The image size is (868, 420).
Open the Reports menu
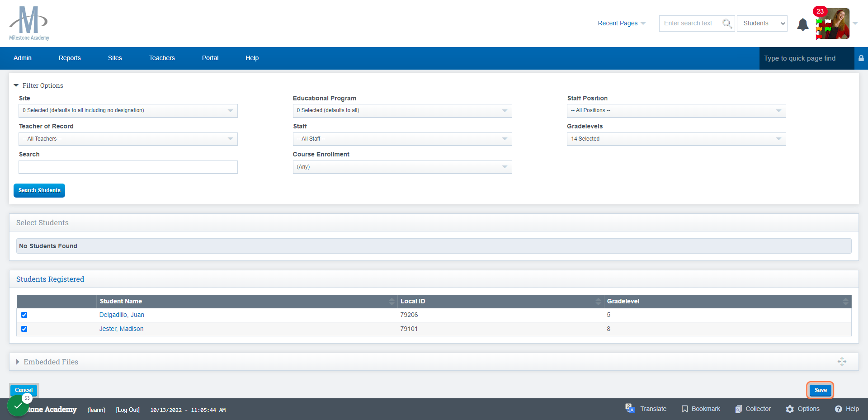tap(70, 58)
